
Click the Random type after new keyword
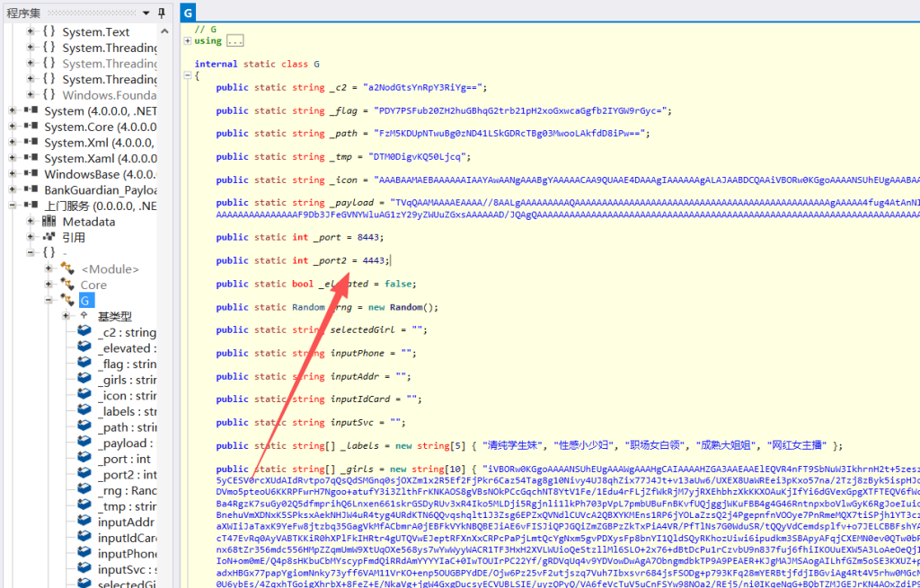click(405, 307)
